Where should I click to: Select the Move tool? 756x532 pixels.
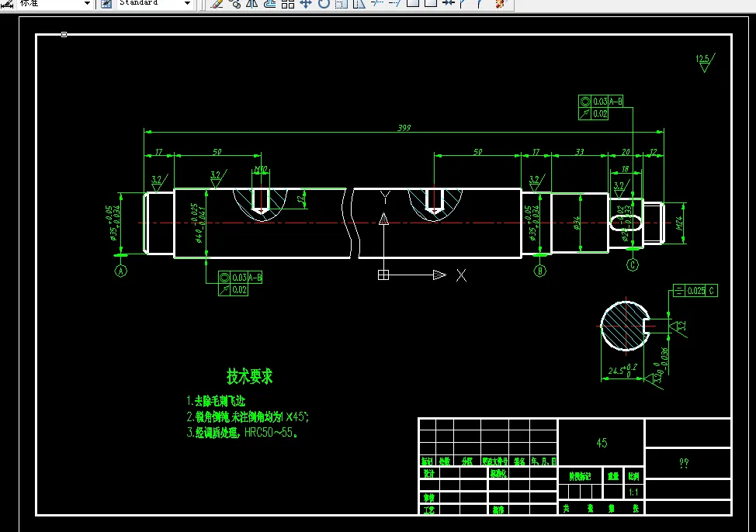(306, 4)
